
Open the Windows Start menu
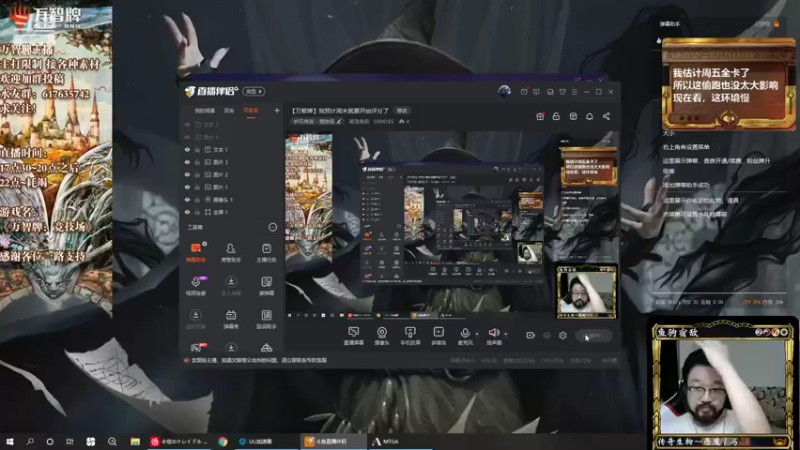(10, 441)
